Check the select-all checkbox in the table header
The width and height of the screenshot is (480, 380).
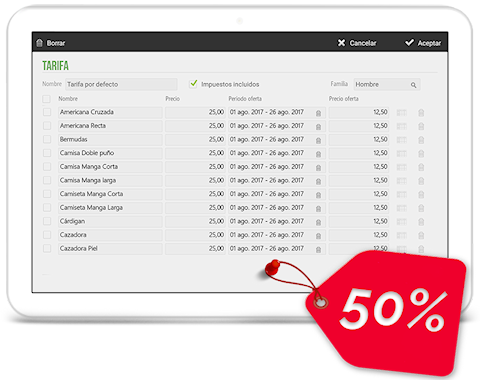coord(46,99)
